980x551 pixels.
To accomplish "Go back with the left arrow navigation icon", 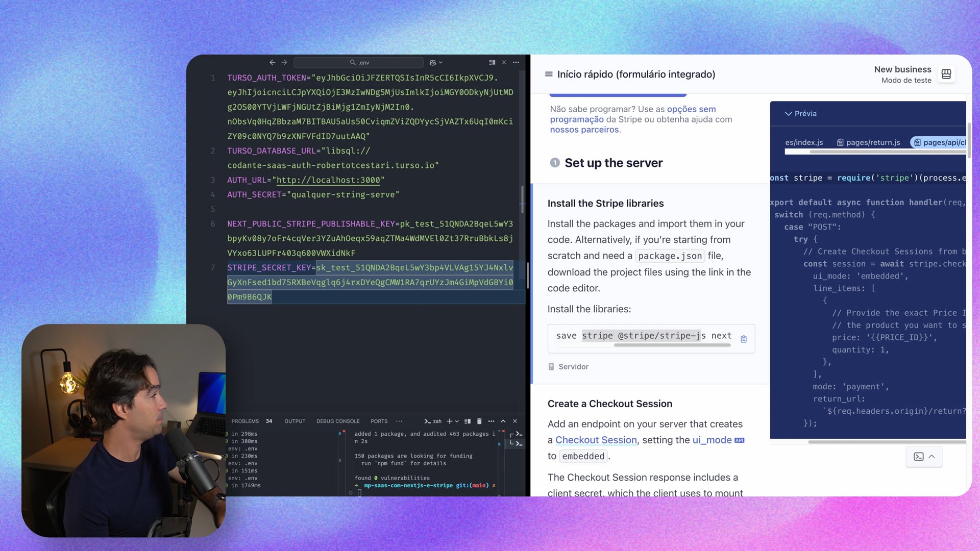I will tap(272, 62).
